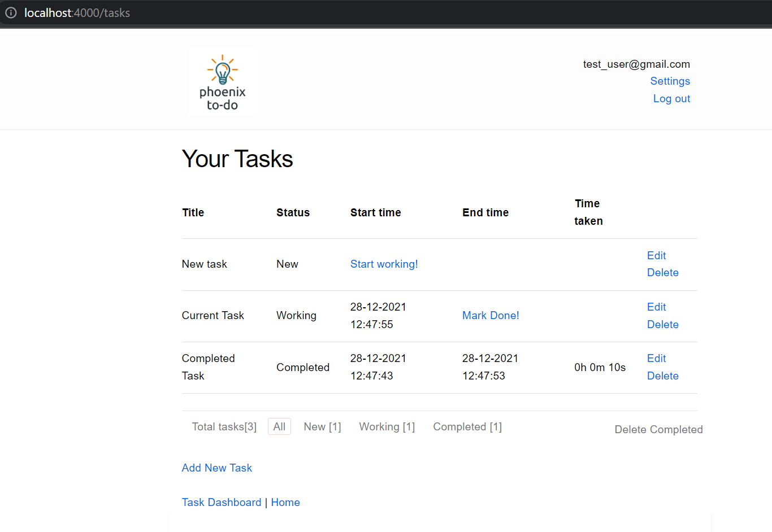Filter tasks by Working [1]
This screenshot has width=772, height=532.
[387, 426]
